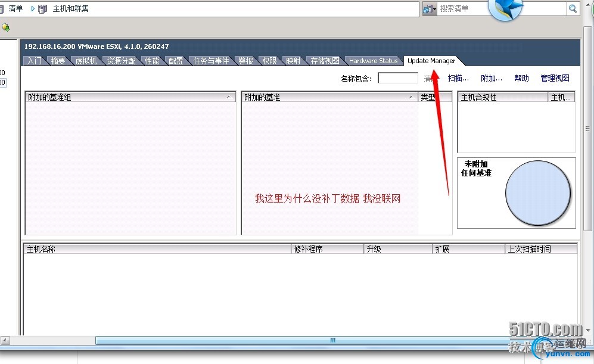
Task: Switch to 存储视图 tab
Action: (x=325, y=61)
